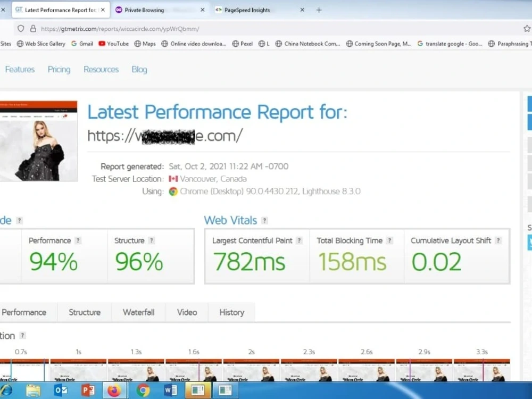Open File Explorer folder on taskbar
This screenshot has height=399, width=532.
point(33,390)
